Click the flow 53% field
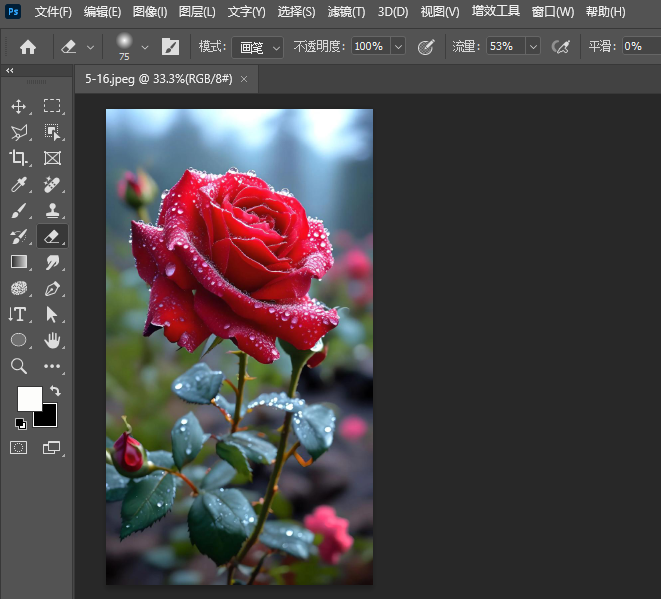 [506, 46]
